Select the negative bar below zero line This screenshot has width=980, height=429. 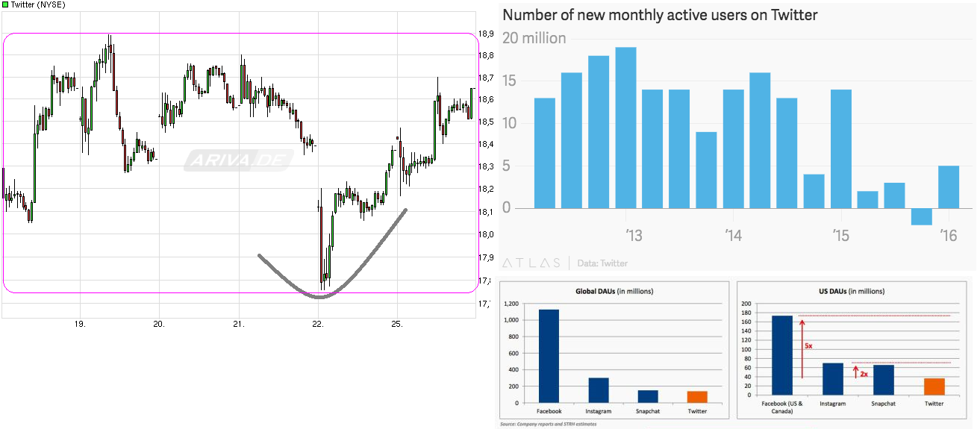[x=922, y=216]
